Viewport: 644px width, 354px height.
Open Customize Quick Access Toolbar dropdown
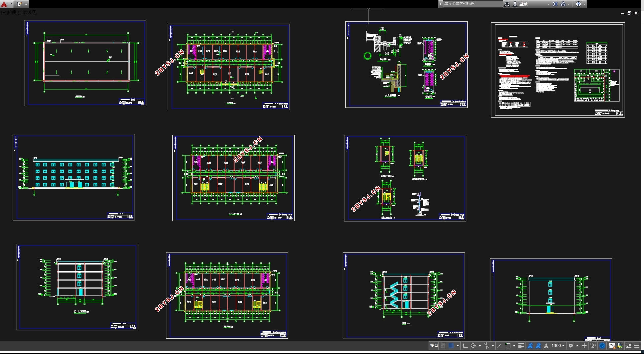click(26, 4)
